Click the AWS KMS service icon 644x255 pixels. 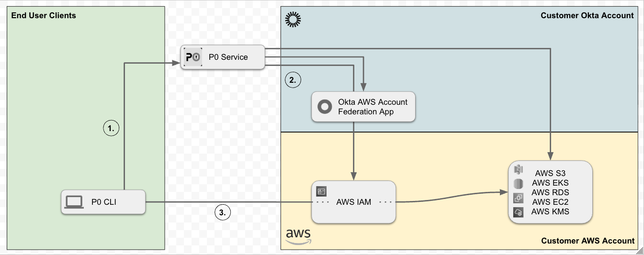click(x=519, y=212)
